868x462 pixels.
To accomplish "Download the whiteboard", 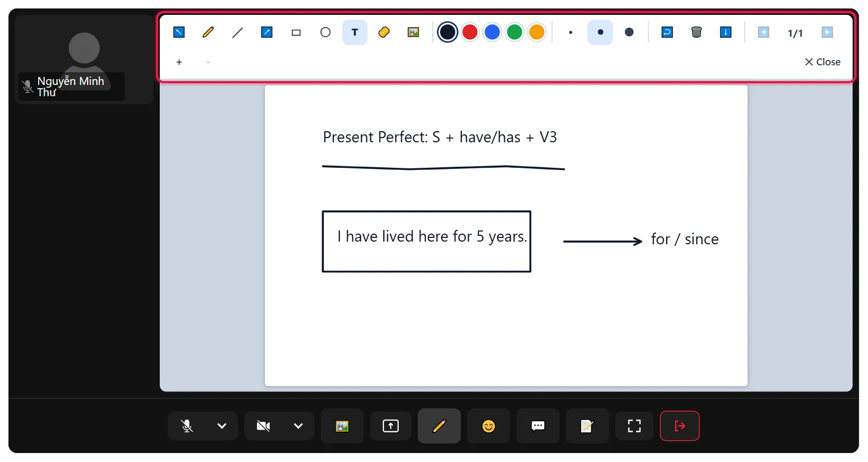I will (726, 32).
